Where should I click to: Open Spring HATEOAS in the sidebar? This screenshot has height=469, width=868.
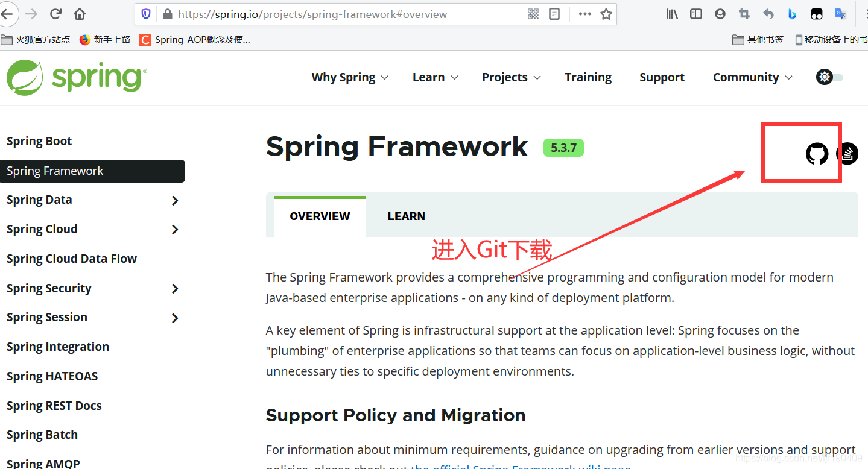click(52, 377)
